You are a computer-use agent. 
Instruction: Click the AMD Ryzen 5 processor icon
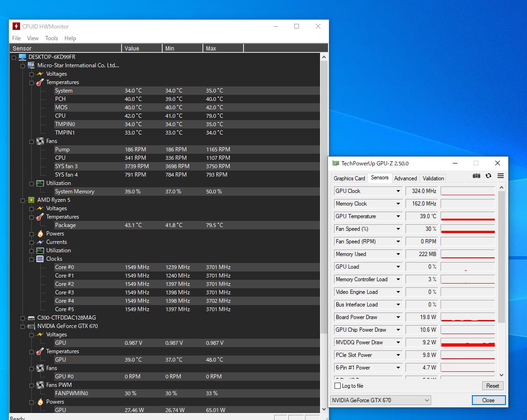tap(31, 200)
